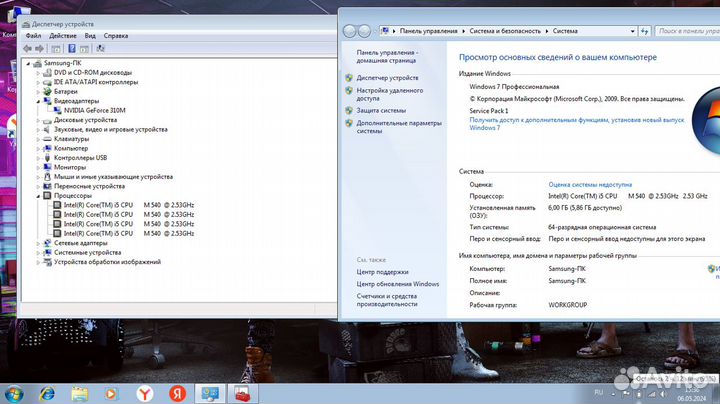Open the address bar dropdown in System window
Screen dimensions: 720x404
click(633, 31)
